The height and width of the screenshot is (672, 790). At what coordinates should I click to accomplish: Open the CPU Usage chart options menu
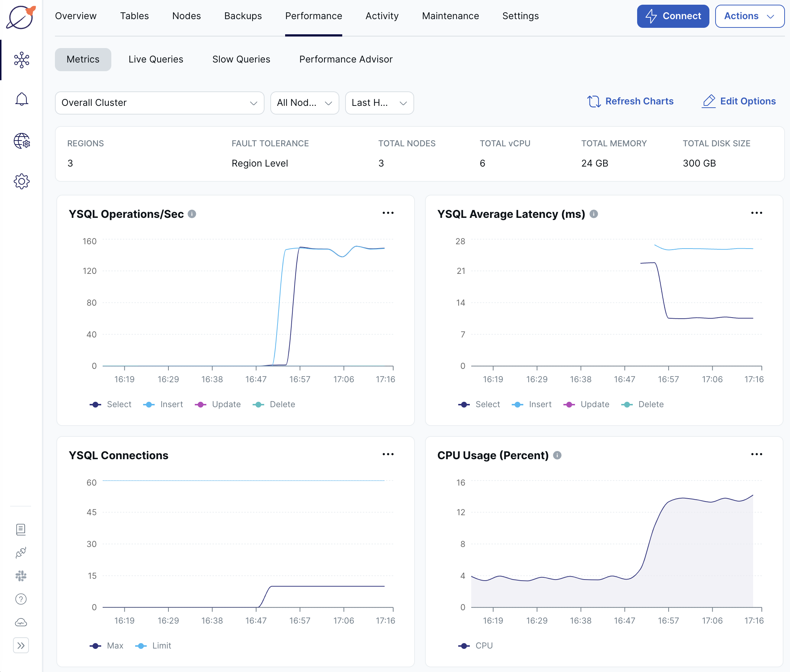tap(756, 454)
